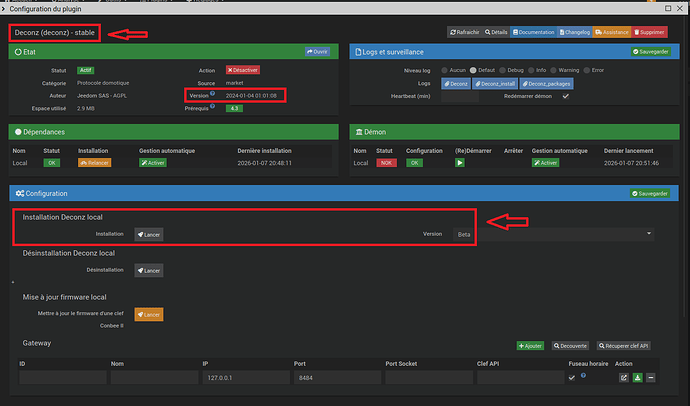Click gateway edit action icon
The height and width of the screenshot is (406, 690).
coord(624,377)
